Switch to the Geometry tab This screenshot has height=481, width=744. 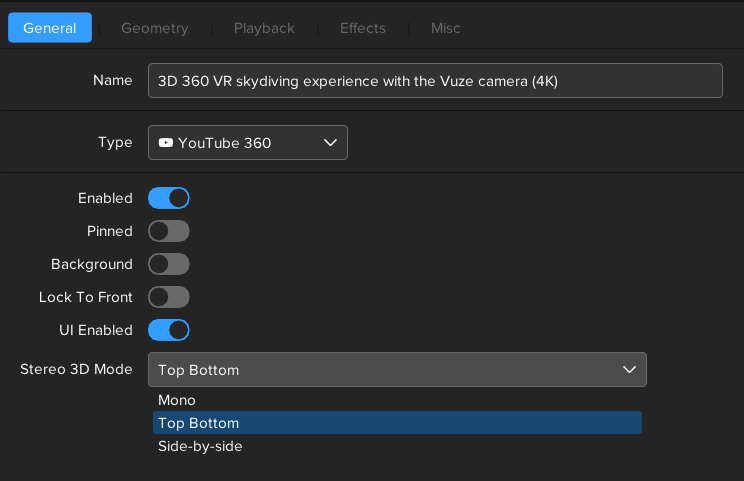click(155, 28)
